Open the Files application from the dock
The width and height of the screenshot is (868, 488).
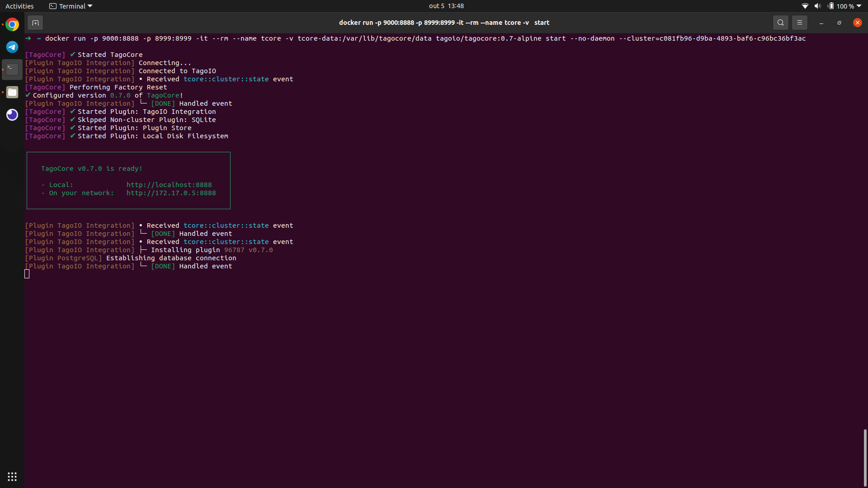[12, 92]
